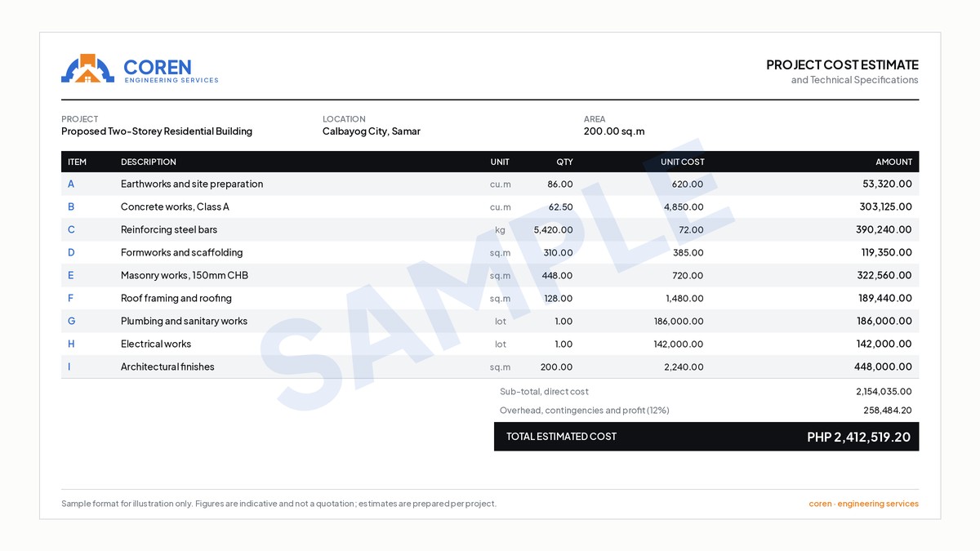This screenshot has height=551, width=980.
Task: Click 'coren · engineering services' orange footer text
Action: [x=863, y=504]
